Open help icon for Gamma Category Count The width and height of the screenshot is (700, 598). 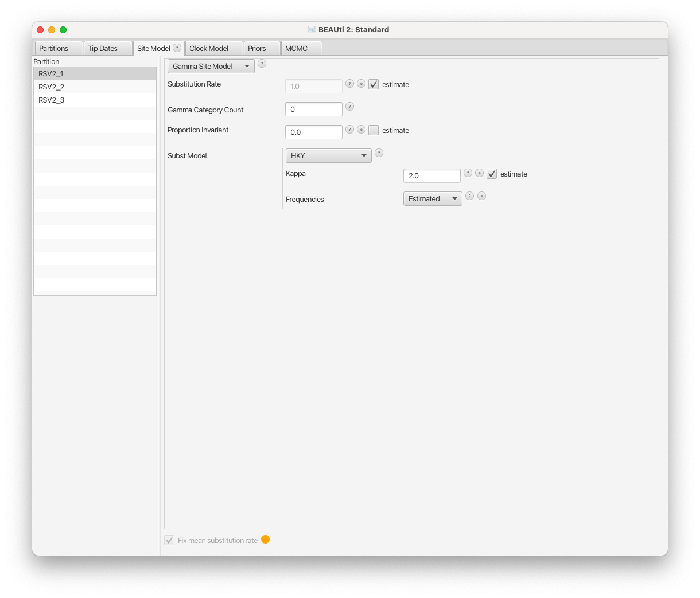[349, 106]
